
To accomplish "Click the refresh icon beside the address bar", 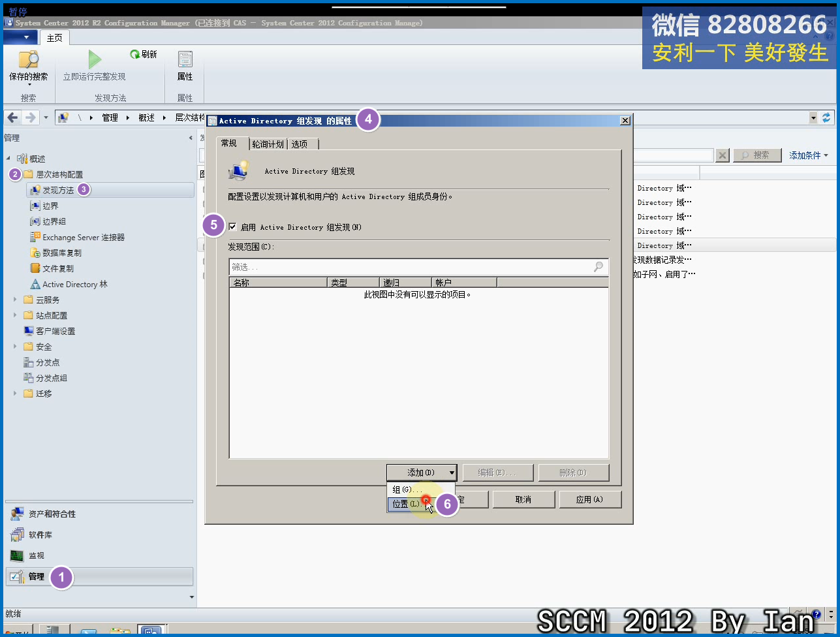I will tap(826, 117).
